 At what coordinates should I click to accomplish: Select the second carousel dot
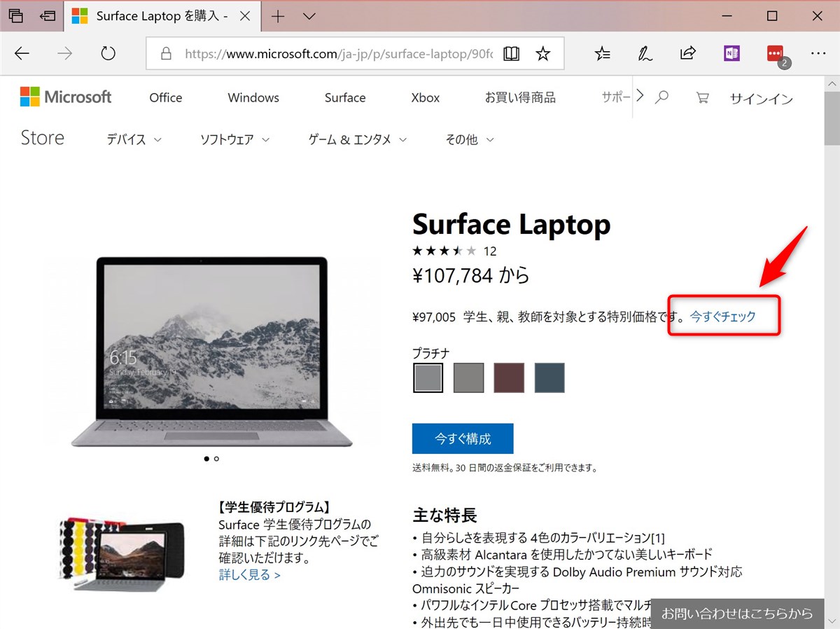[216, 459]
